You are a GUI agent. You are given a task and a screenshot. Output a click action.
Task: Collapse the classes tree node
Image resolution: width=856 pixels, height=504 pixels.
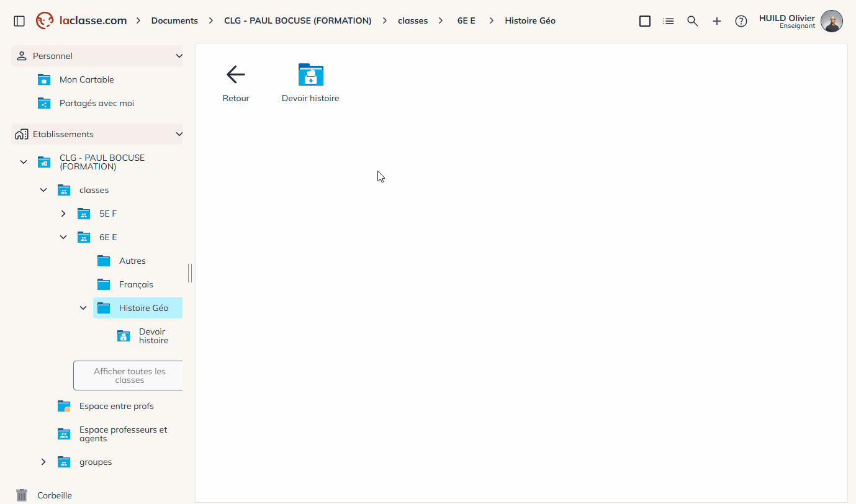pyautogui.click(x=43, y=190)
